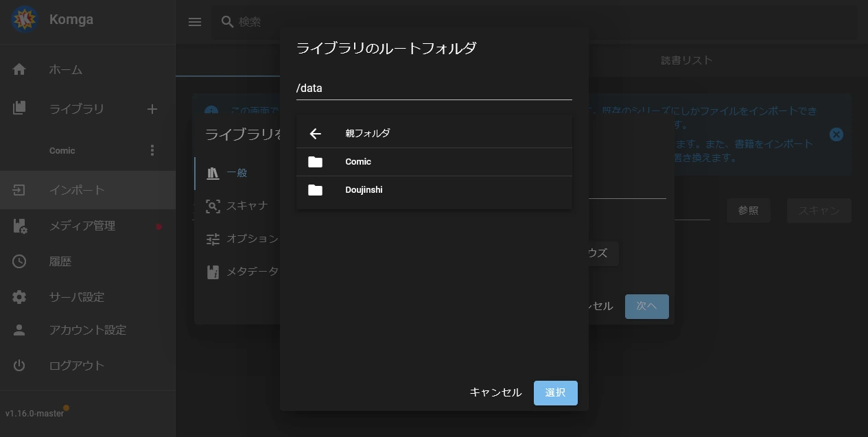The image size is (868, 437).
Task: Open ライブラリ in sidebar
Action: pyautogui.click(x=76, y=108)
